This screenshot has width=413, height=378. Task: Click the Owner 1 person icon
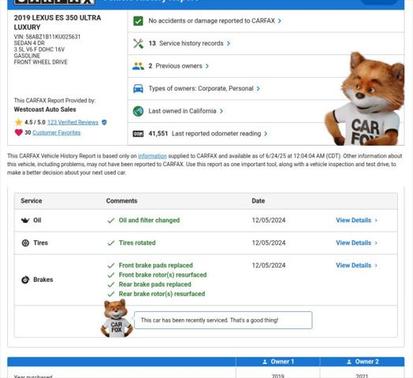(265, 362)
